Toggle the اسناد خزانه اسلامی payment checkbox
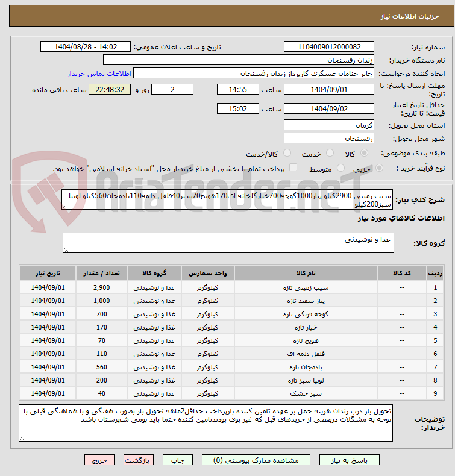Image resolution: width=455 pixels, height=476 pixels. click(293, 168)
